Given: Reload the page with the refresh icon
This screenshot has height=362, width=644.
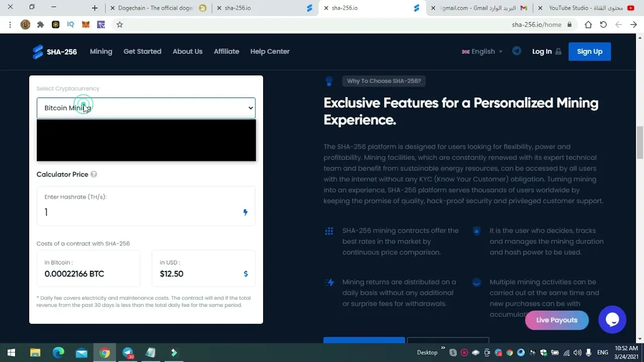Looking at the screenshot, I should [603, 25].
